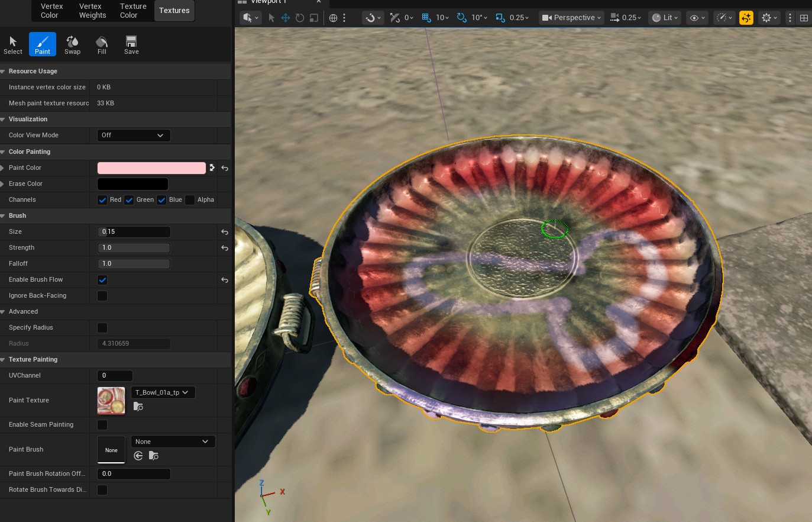The image size is (812, 522).
Task: Click the black Erase Color swatch
Action: (132, 184)
